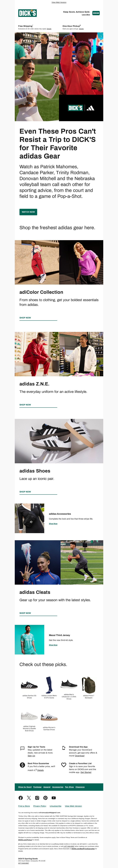Open the View Web Version link at top

tap(59, 2)
